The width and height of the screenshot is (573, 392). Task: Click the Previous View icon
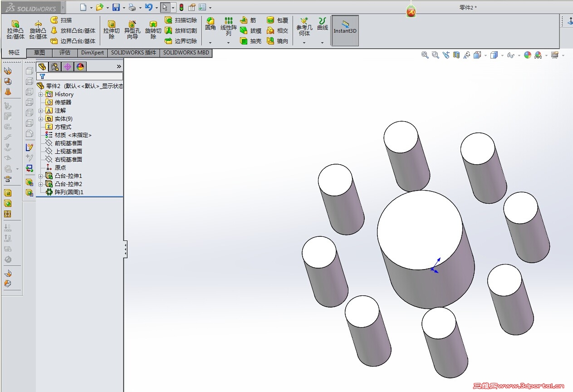(x=446, y=55)
